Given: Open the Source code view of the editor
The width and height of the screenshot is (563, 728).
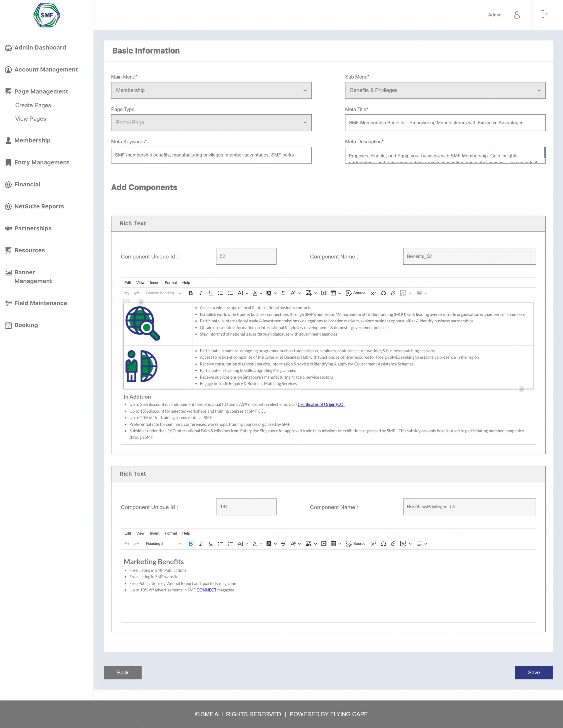Looking at the screenshot, I should (x=356, y=293).
